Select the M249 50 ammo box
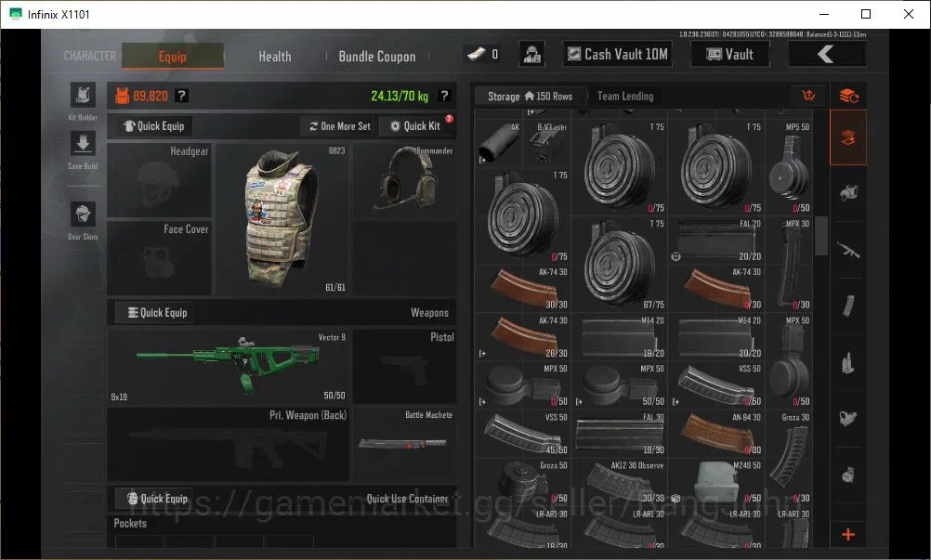This screenshot has height=560, width=931. (716, 482)
